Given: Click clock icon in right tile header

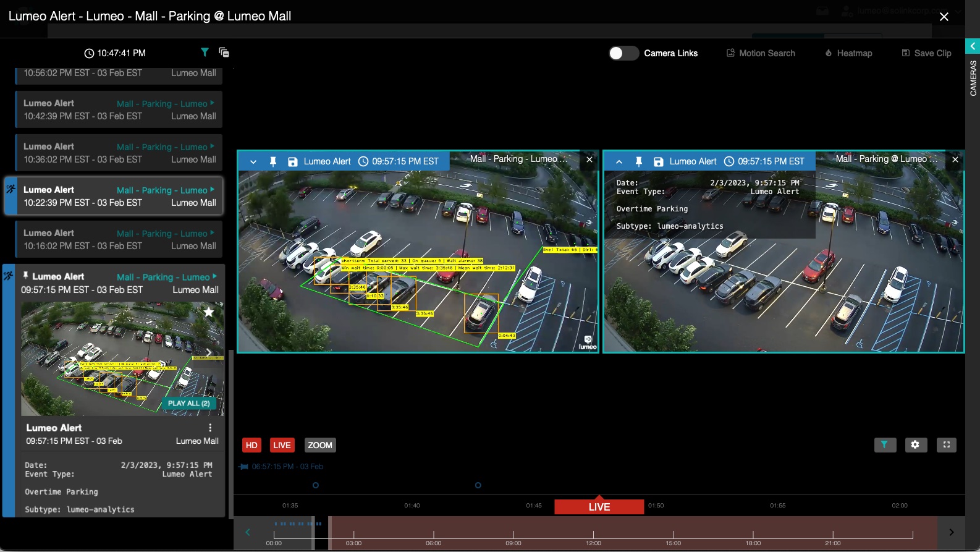Looking at the screenshot, I should point(729,161).
